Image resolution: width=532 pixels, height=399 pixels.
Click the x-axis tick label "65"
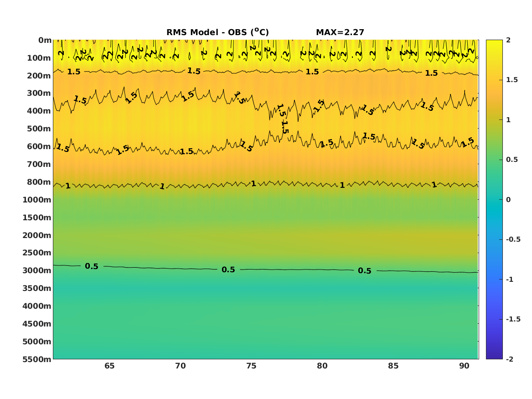pyautogui.click(x=109, y=366)
